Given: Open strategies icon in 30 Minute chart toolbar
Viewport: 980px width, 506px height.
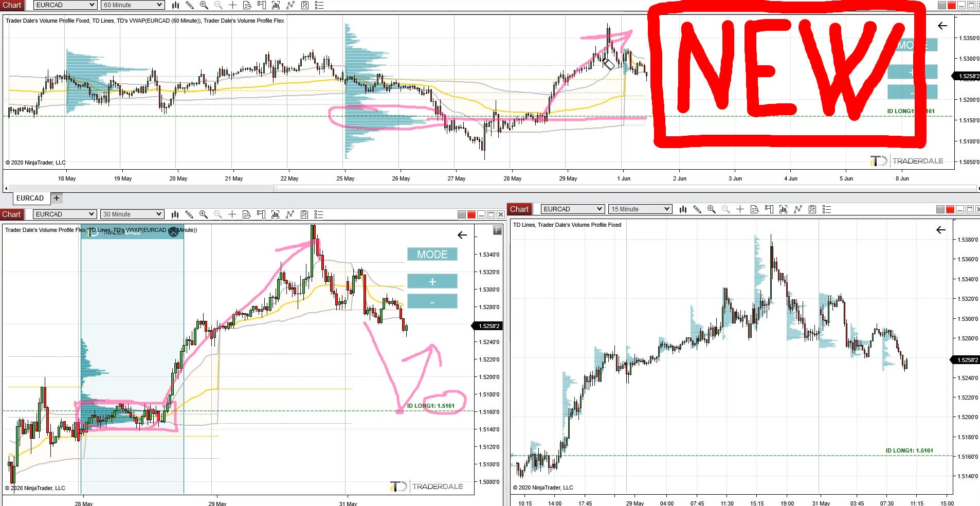Looking at the screenshot, I should pyautogui.click(x=290, y=214).
